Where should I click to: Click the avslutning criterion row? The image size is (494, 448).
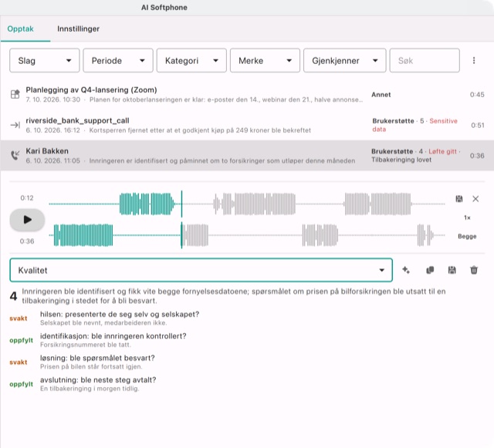(247, 384)
